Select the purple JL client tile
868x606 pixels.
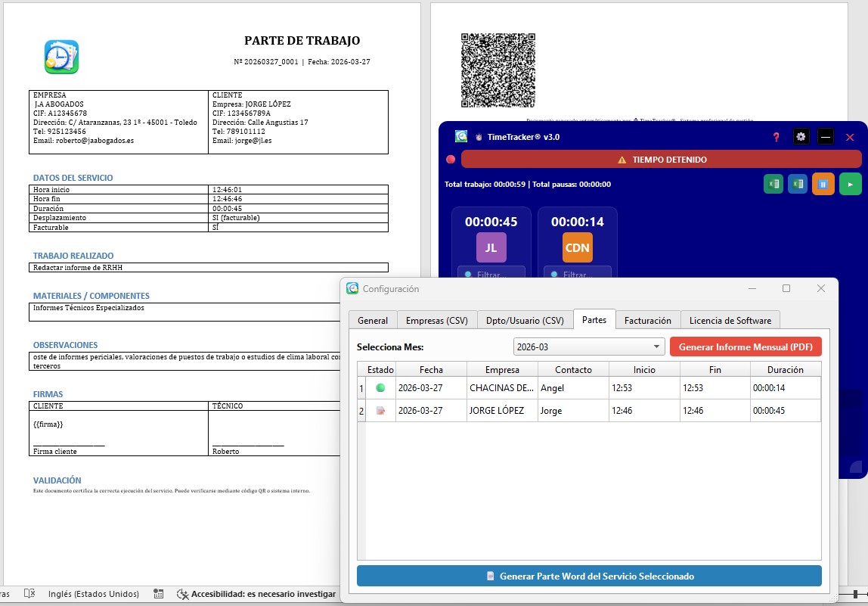pos(491,247)
